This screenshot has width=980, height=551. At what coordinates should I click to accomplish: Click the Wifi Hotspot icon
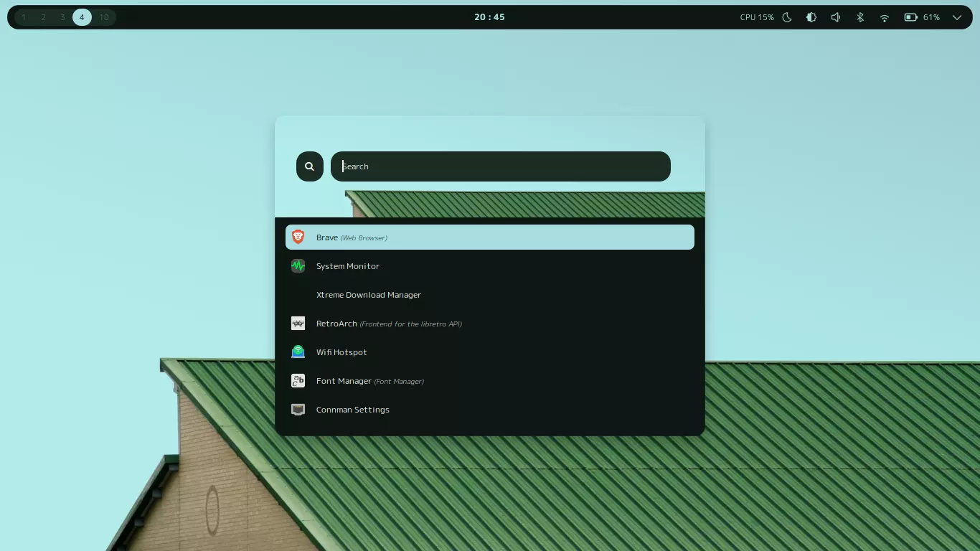click(298, 352)
